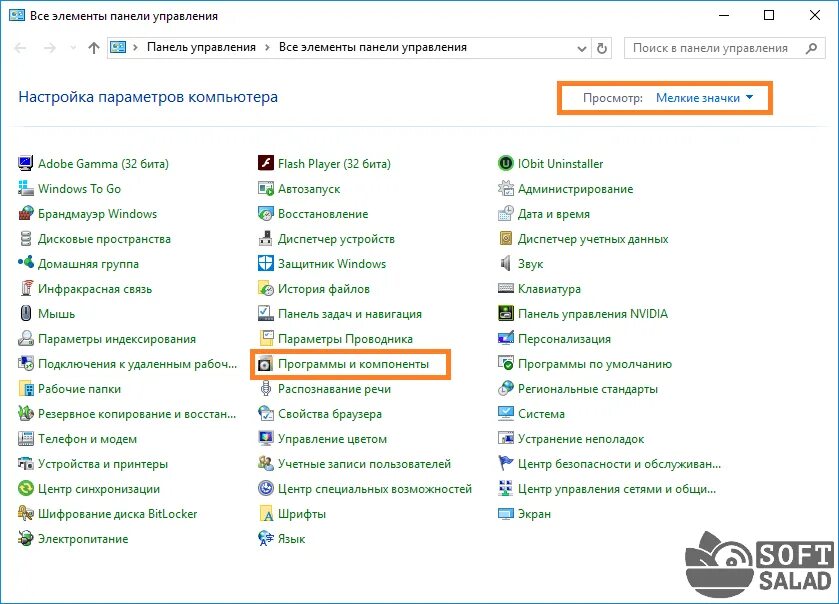Go up one level with Up arrow
Image resolution: width=839 pixels, height=604 pixels.
pyautogui.click(x=94, y=48)
